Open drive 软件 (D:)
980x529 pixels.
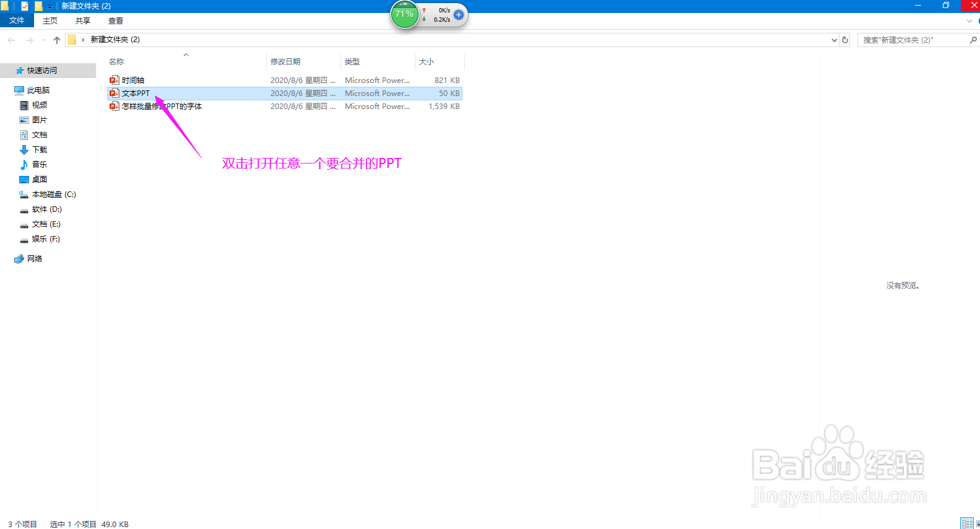pyautogui.click(x=47, y=209)
